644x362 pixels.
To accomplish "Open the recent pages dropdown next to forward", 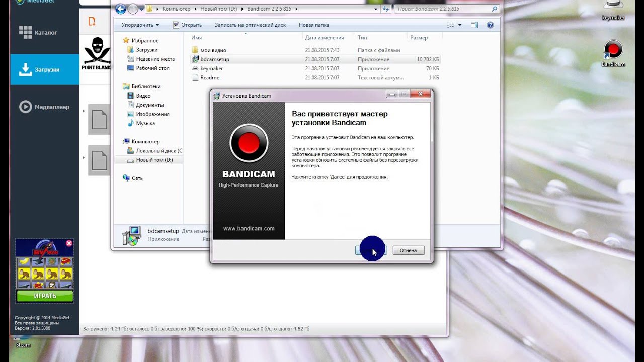I will 141,9.
